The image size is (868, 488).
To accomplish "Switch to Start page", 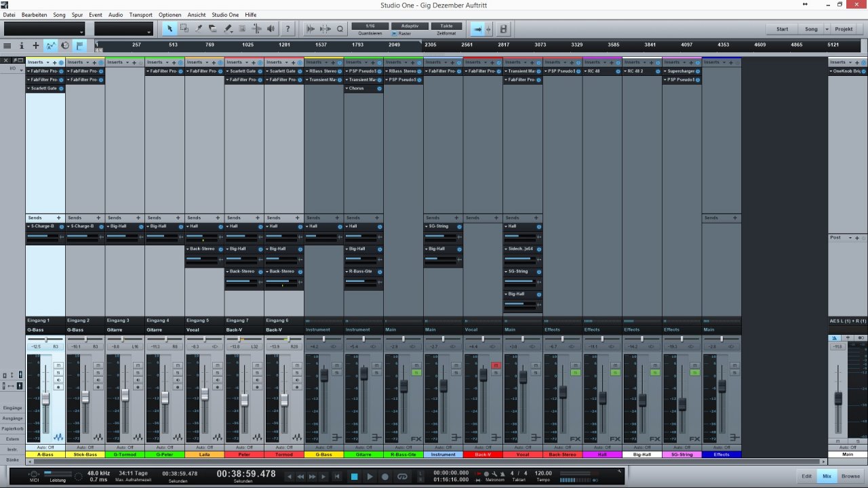I will [782, 29].
